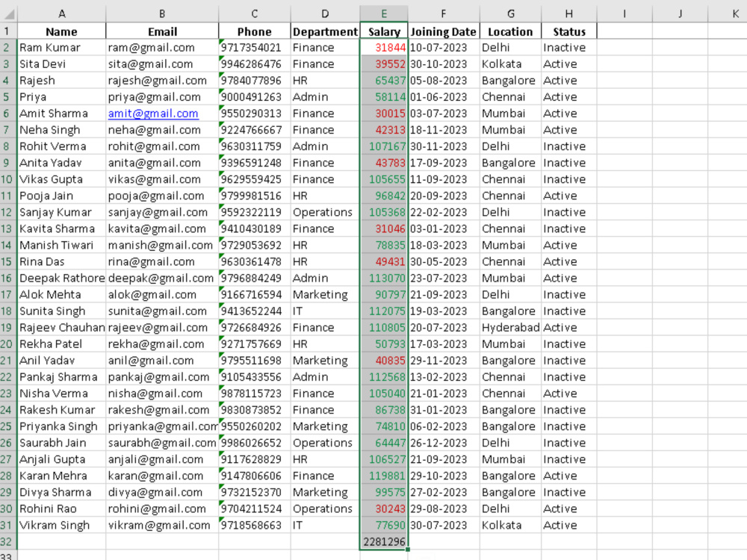This screenshot has width=747, height=560.
Task: Click the Select All corner triangle
Action: (x=8, y=14)
